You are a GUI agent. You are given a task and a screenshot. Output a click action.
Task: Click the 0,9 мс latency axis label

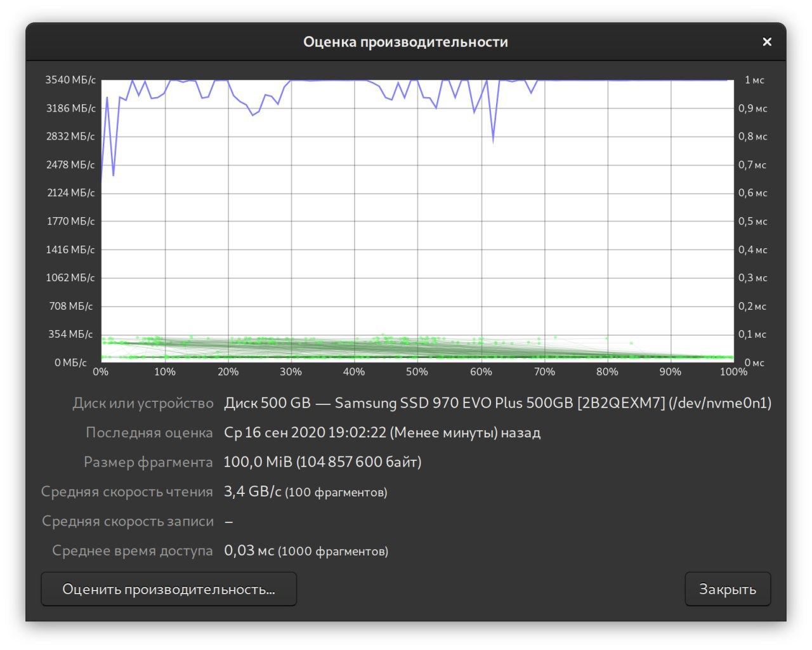tap(753, 109)
